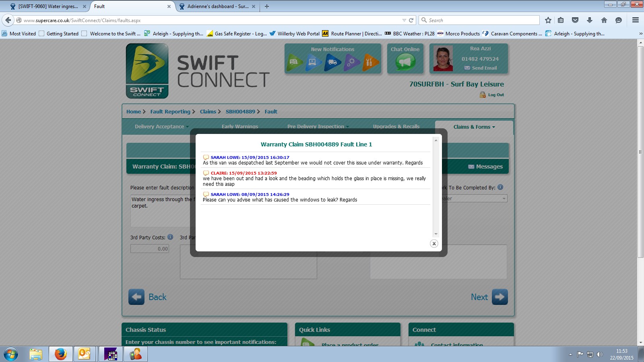Open the Most Visited bookmarks folder

(x=19, y=34)
